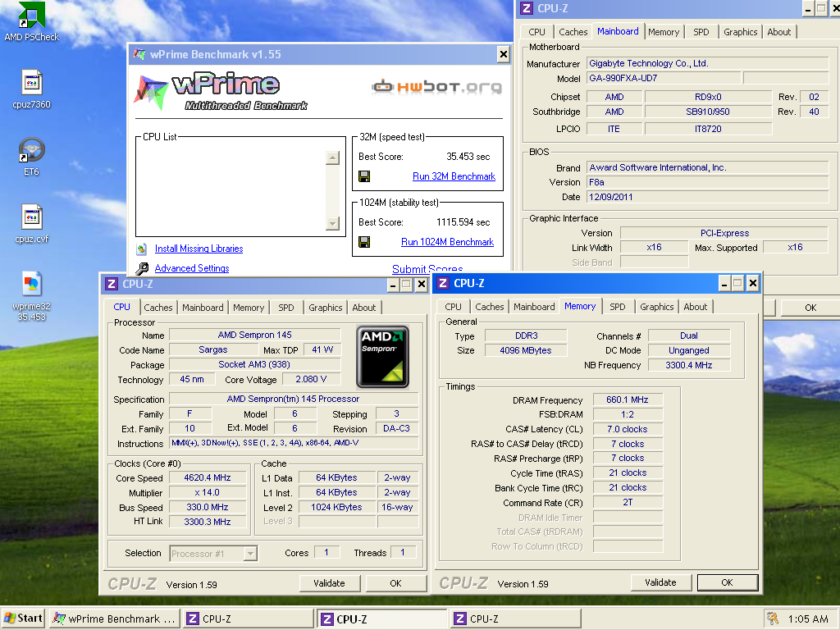This screenshot has height=630, width=840.
Task: Click the Z icon of the CPU-Z Memory window's title bar
Action: coord(443,283)
